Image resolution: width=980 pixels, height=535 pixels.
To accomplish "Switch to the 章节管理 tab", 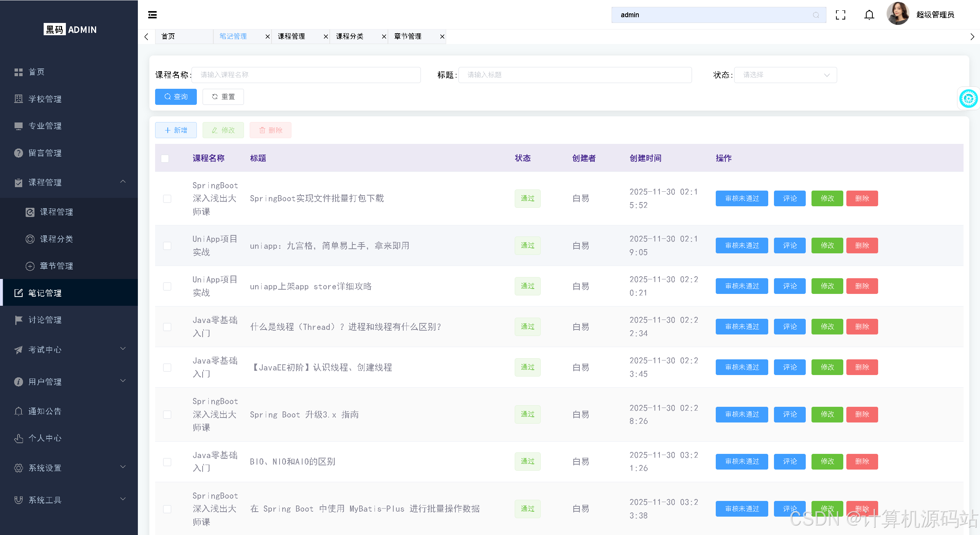I will [408, 36].
